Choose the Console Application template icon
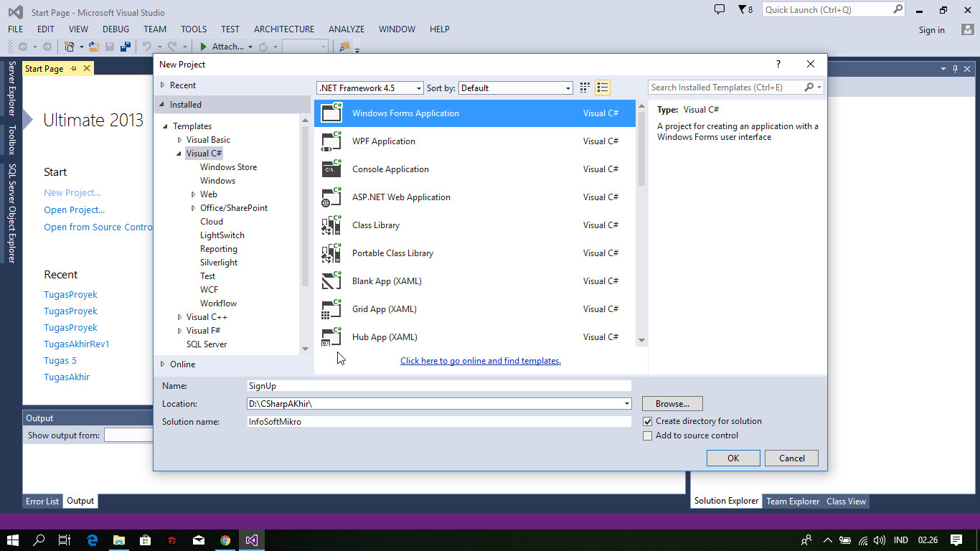The image size is (980, 551). point(331,169)
